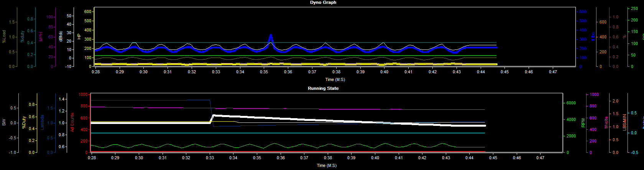This screenshot has width=644, height=170.
Task: Click the 0:35 time tick on Dyno Graph
Action: tap(264, 72)
